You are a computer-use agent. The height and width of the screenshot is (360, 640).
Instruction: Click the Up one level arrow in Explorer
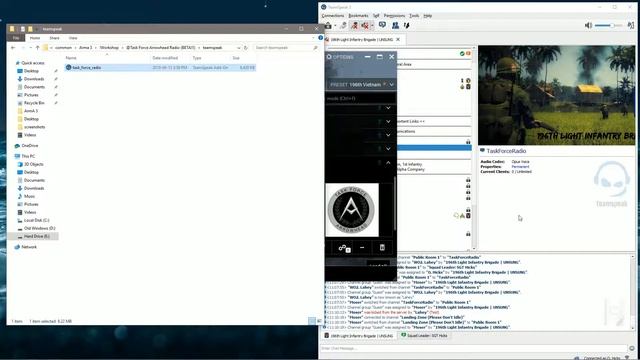38,48
